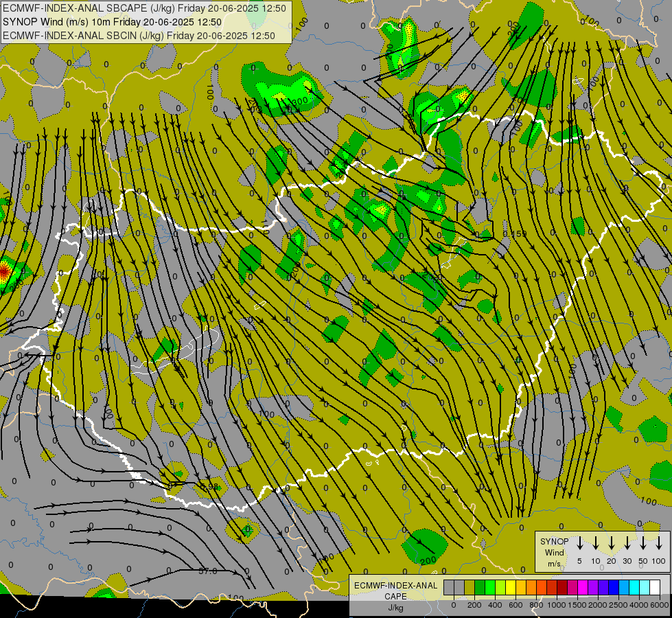Click the '1000' tick label on the scale
This screenshot has width=672, height=618.
pos(557,605)
